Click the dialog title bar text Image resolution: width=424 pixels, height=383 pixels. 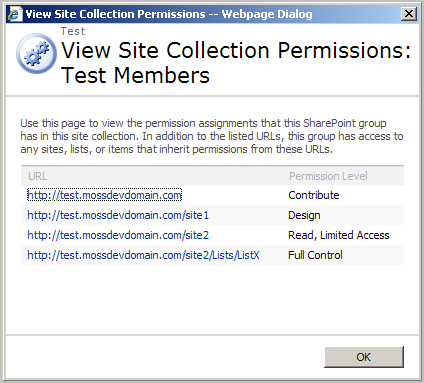click(x=169, y=14)
